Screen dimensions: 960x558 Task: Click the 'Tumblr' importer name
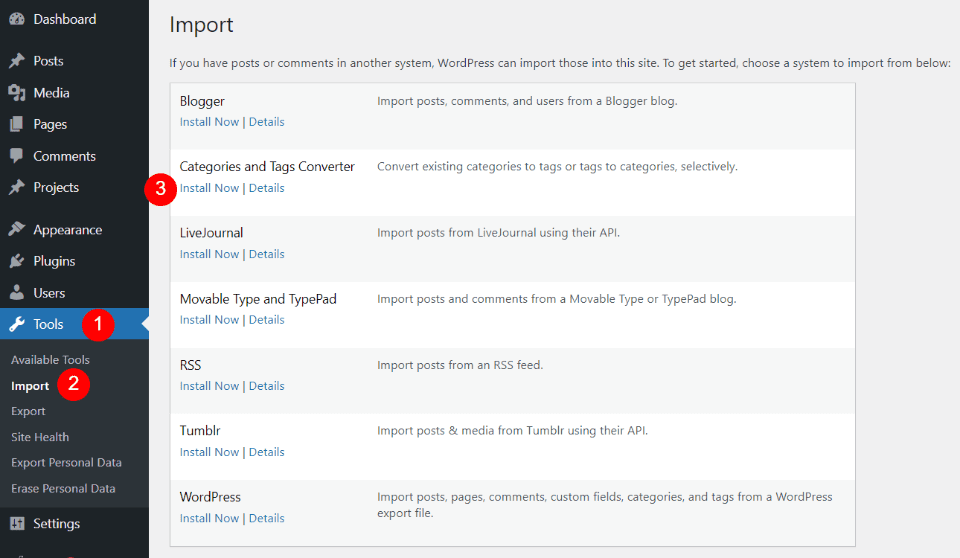pos(200,431)
